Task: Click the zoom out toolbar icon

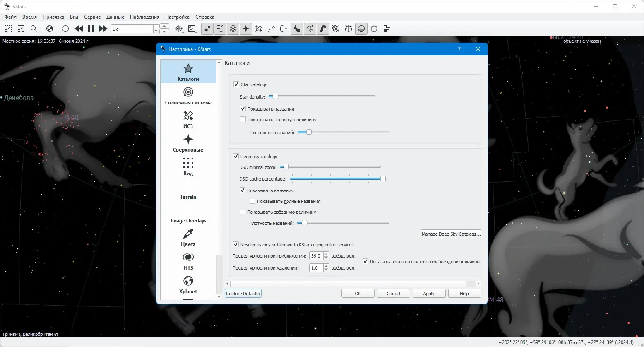Action: [x=21, y=29]
